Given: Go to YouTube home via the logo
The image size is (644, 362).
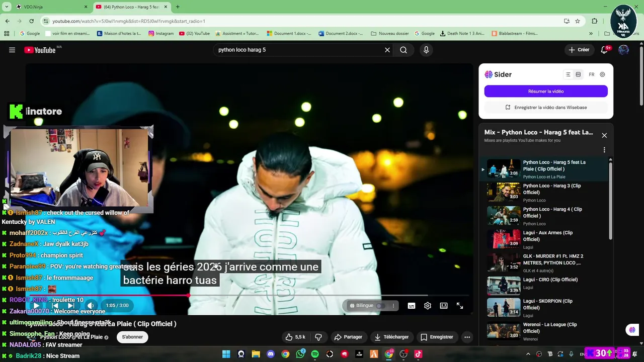Looking at the screenshot, I should 40,50.
